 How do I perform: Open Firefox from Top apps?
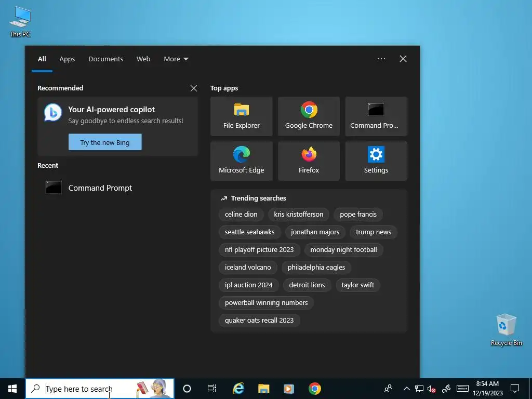(x=309, y=161)
